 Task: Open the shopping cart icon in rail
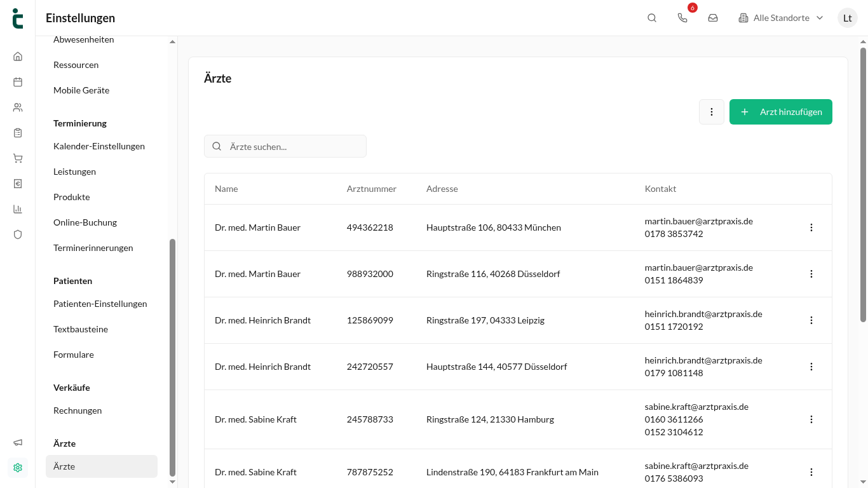(18, 158)
